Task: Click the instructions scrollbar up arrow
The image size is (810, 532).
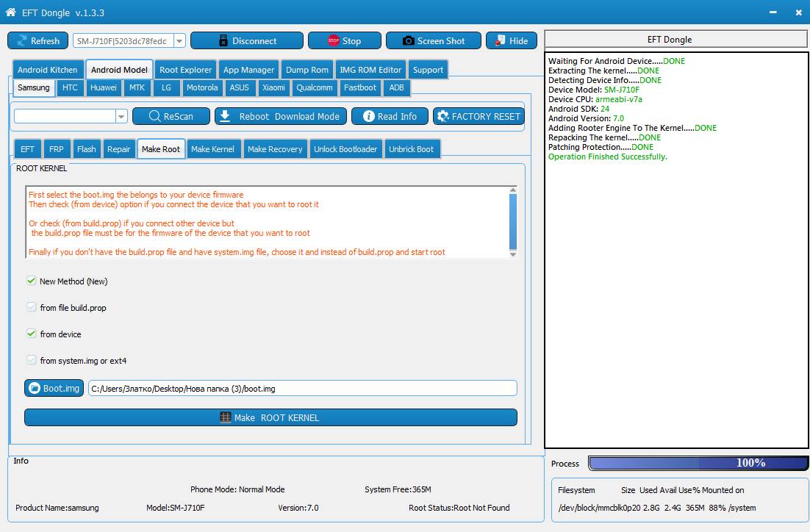Action: click(513, 190)
